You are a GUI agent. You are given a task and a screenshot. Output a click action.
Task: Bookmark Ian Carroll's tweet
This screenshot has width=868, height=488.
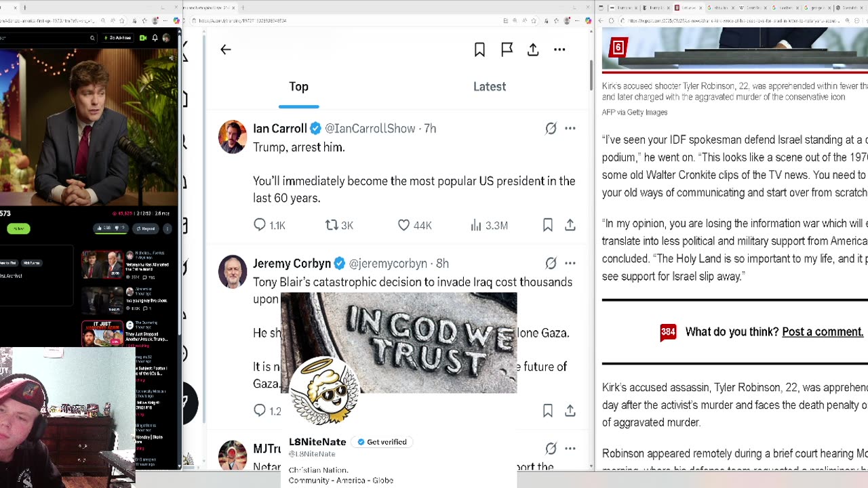pyautogui.click(x=548, y=225)
